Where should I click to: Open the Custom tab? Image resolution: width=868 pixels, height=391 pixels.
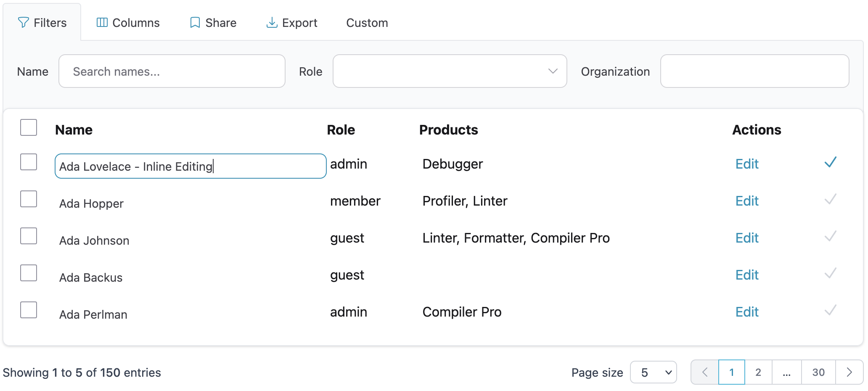[367, 22]
